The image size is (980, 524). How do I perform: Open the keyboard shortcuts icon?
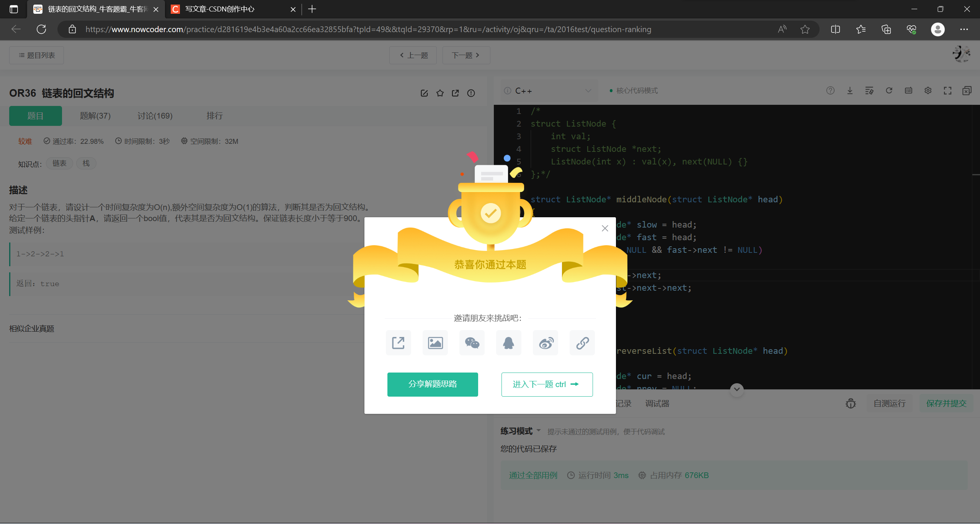(908, 91)
